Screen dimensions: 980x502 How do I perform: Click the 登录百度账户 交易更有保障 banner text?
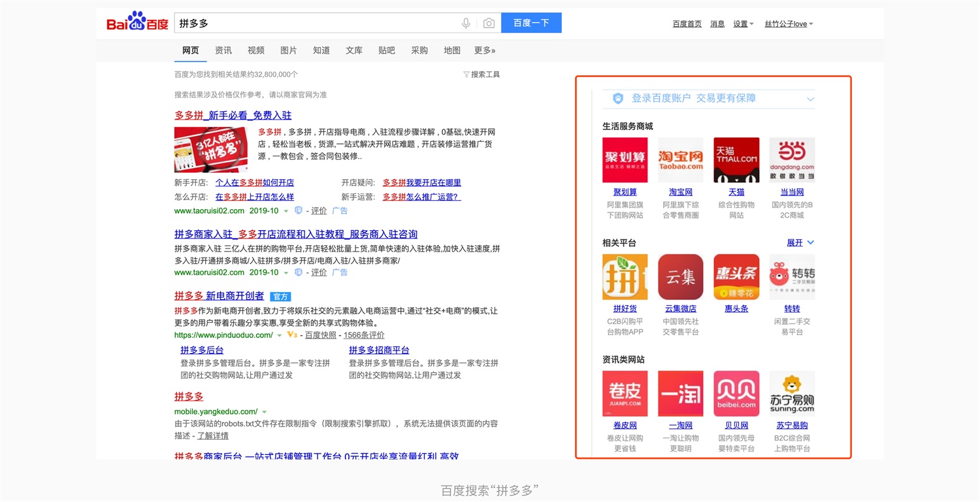click(694, 99)
